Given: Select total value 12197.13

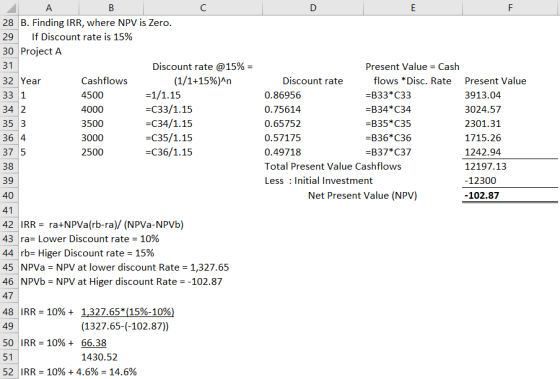Looking at the screenshot, I should click(485, 166).
